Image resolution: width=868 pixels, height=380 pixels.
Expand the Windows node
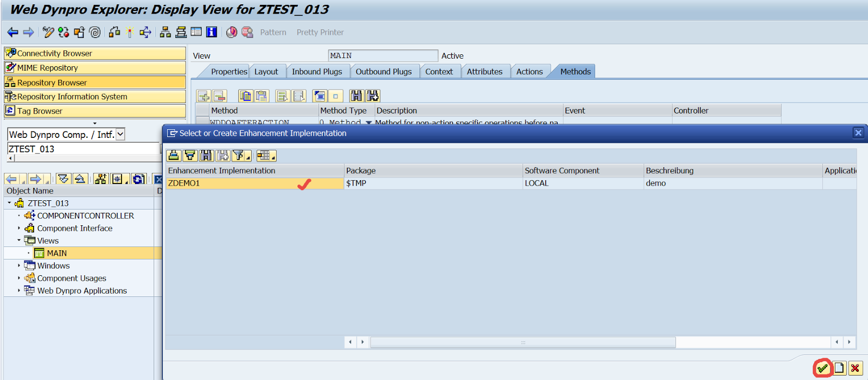click(x=19, y=265)
